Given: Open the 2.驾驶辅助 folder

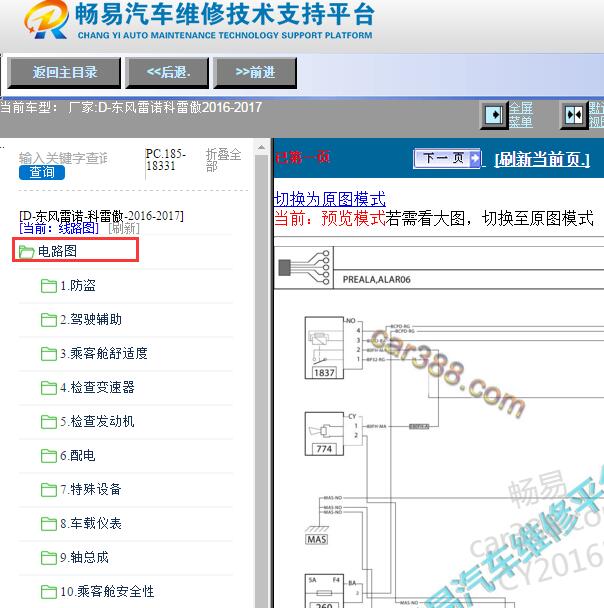Looking at the screenshot, I should [x=91, y=320].
